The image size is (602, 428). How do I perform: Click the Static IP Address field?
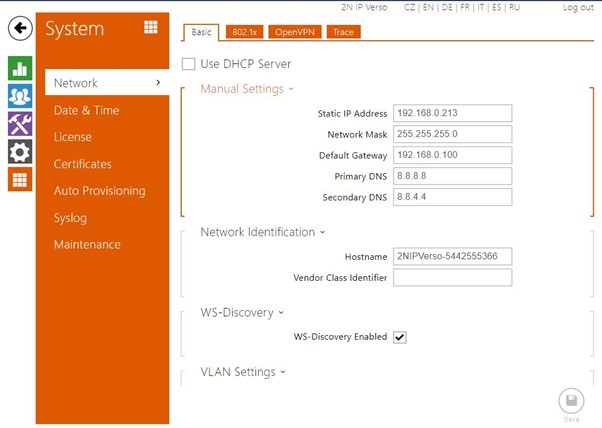tap(452, 113)
